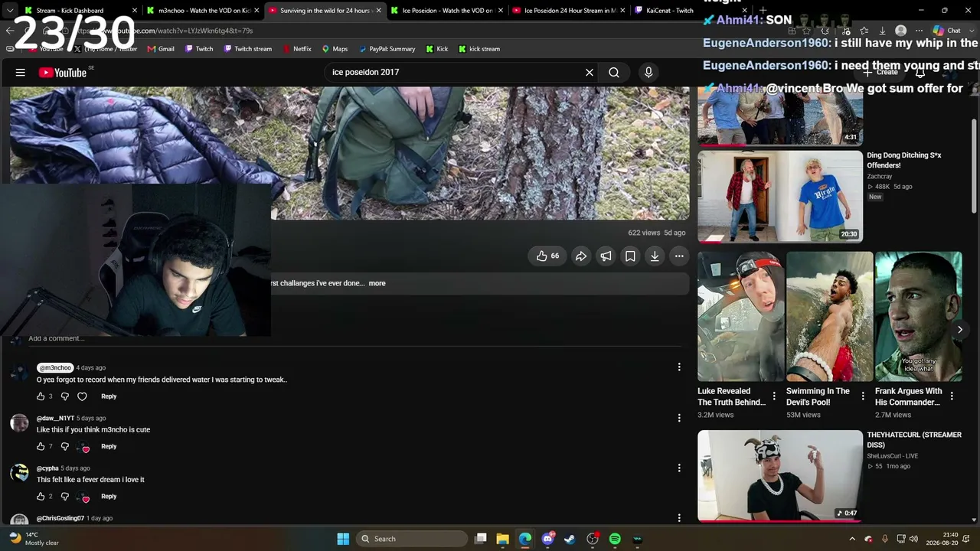The height and width of the screenshot is (551, 980).
Task: Open the @cypha channel handle
Action: (x=47, y=468)
